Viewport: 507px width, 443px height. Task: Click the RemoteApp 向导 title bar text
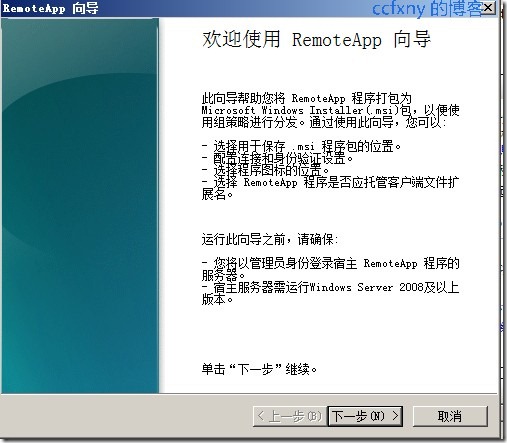[50, 8]
